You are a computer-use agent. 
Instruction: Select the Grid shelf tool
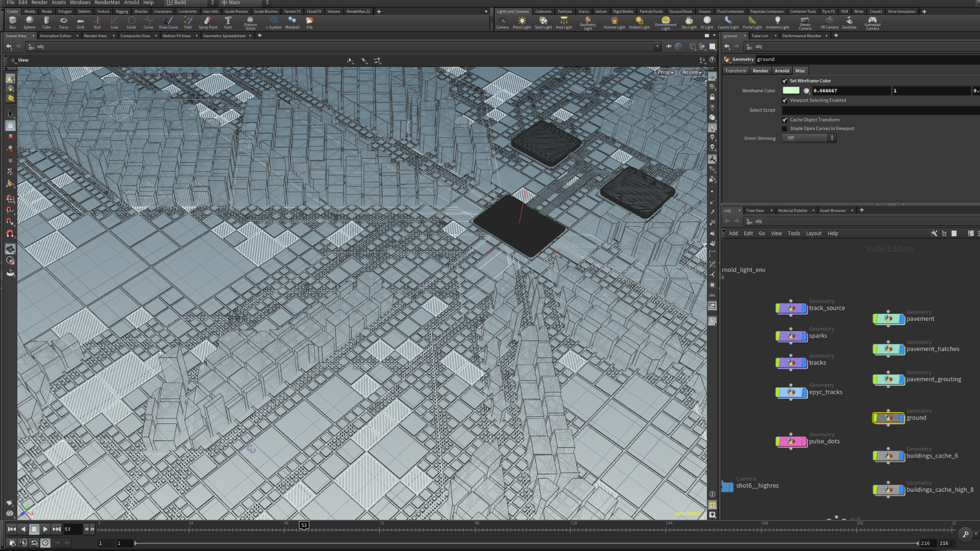81,22
